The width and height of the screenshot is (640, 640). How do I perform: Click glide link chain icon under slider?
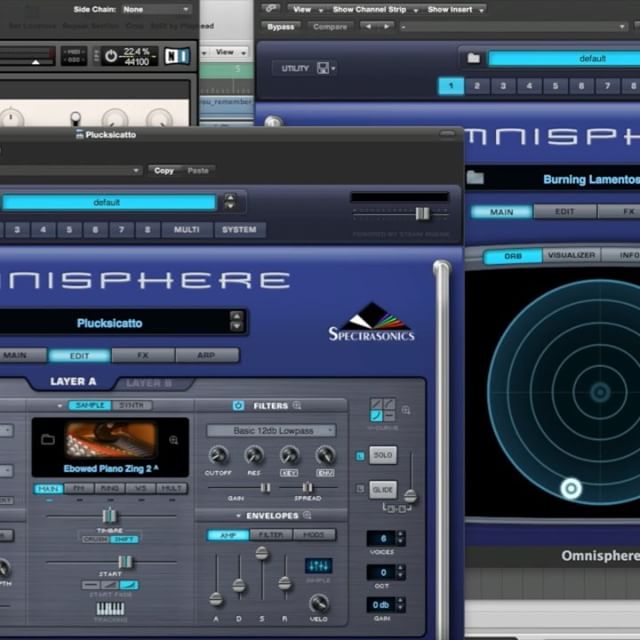397,508
